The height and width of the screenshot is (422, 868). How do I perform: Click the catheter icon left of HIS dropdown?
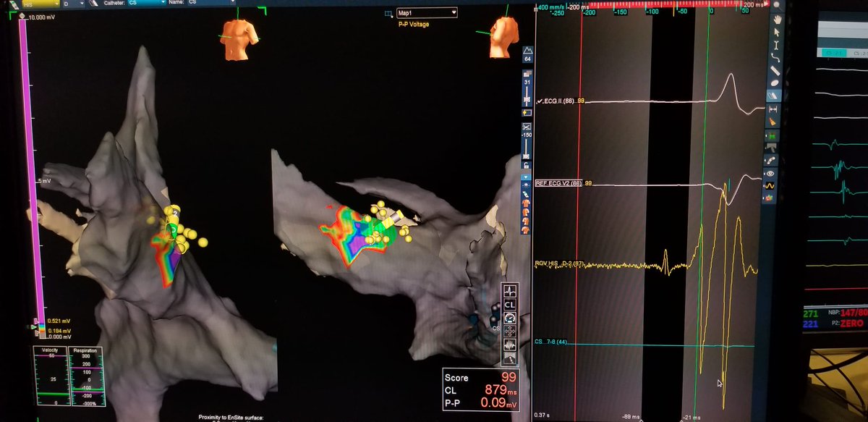pos(14,4)
